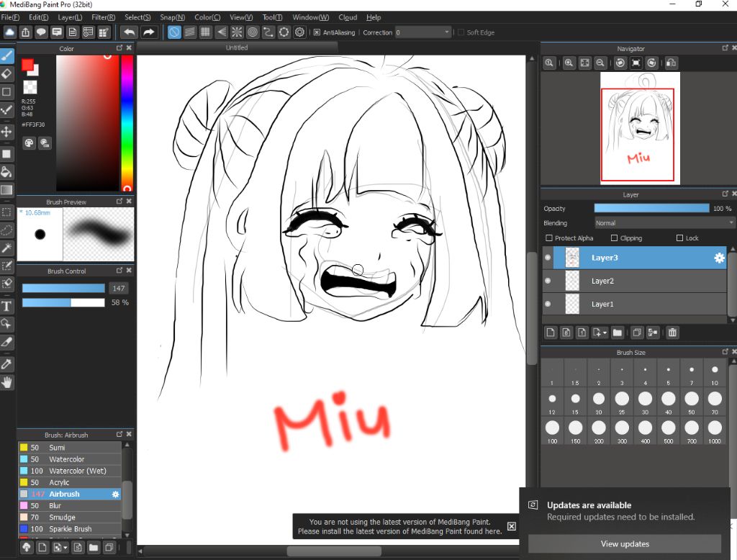Undock the Brush Size panel
The image size is (737, 560).
coord(725,352)
